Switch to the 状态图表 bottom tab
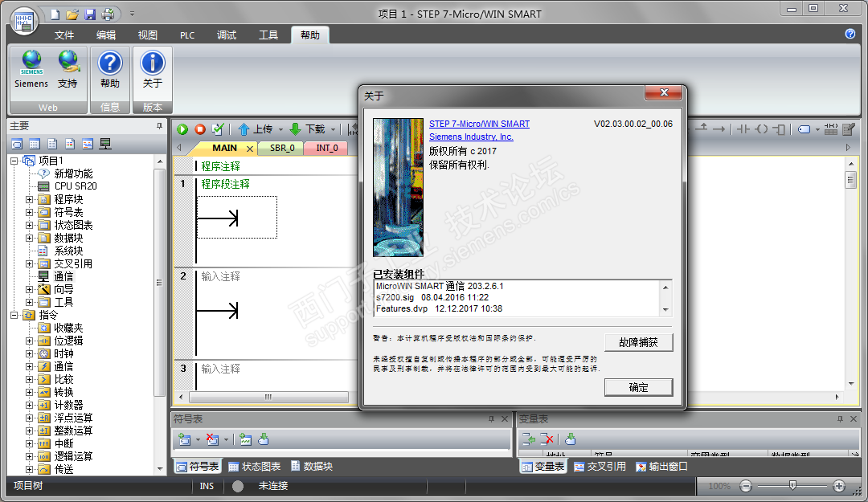868x502 pixels. tap(255, 467)
